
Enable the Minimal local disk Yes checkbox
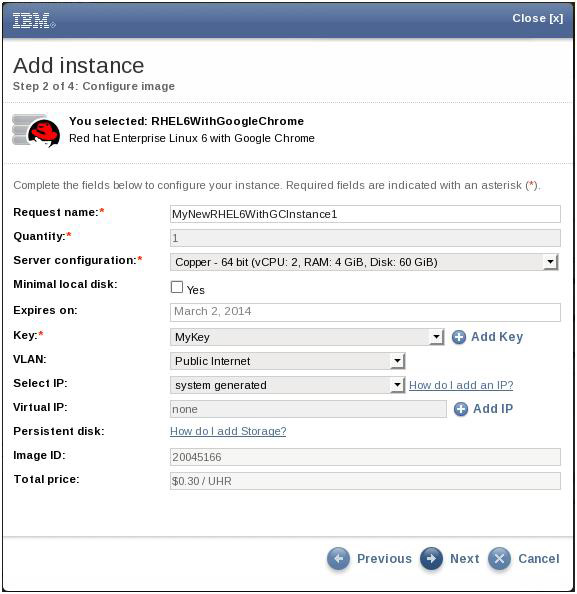coord(177,287)
